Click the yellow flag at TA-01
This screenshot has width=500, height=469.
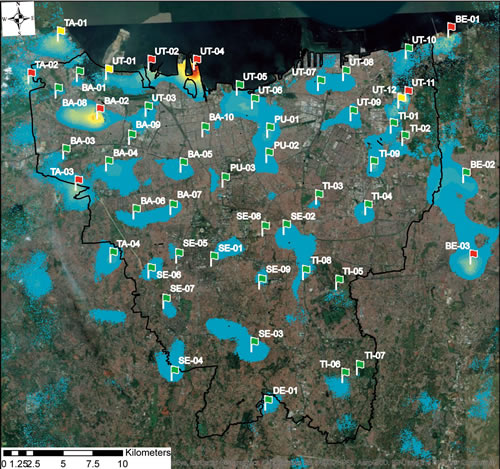[x=61, y=31]
